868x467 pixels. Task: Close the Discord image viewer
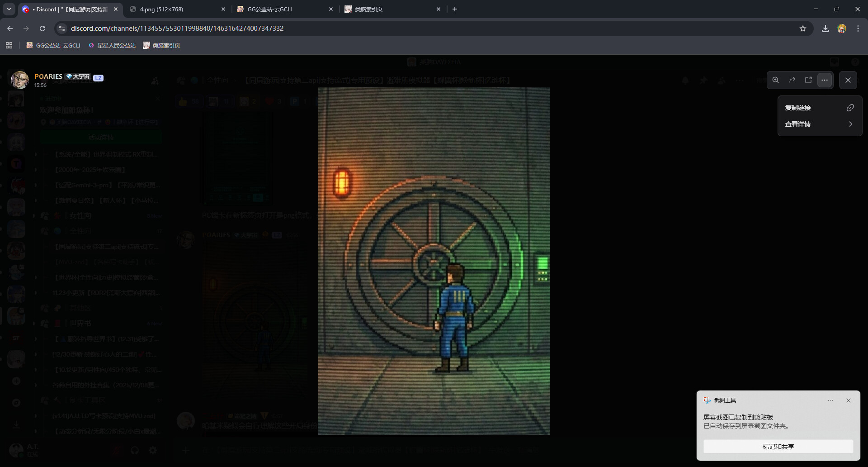(848, 80)
